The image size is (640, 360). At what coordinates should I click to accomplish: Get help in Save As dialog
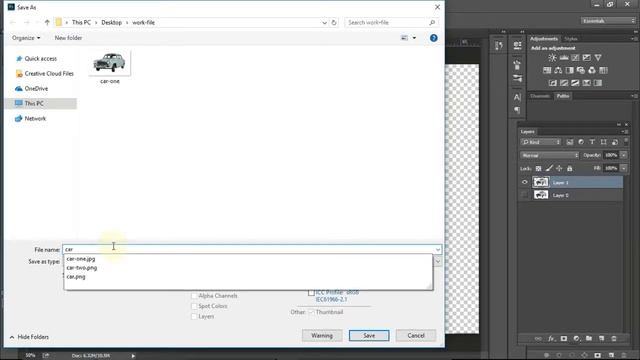point(433,38)
